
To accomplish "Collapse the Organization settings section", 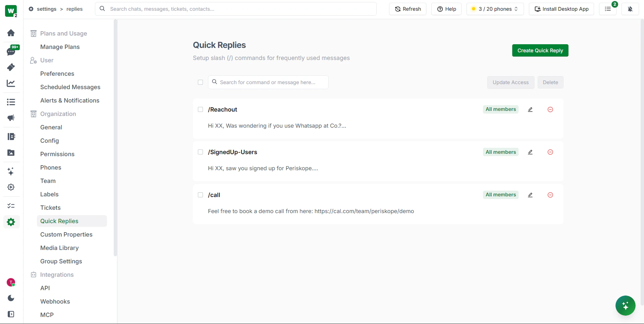I will pos(58,114).
